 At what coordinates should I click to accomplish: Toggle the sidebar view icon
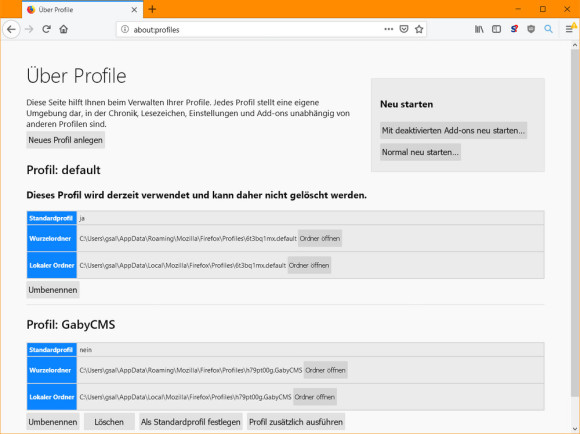coord(496,29)
